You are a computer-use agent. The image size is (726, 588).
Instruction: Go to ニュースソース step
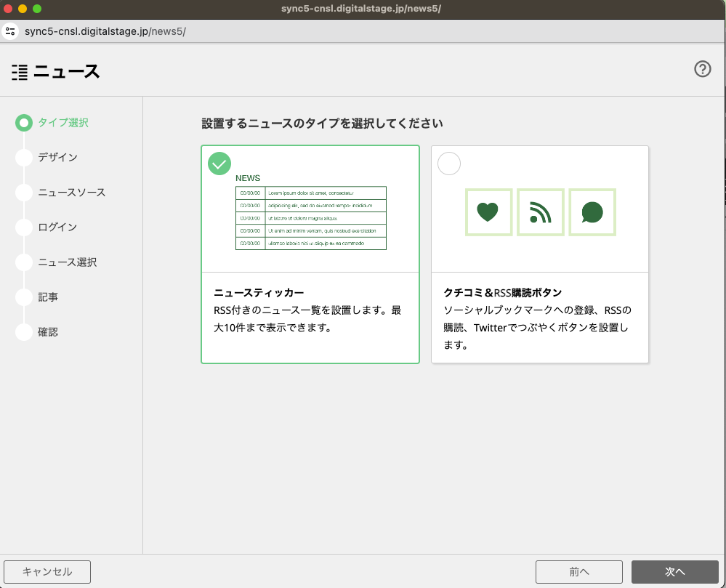(x=71, y=192)
